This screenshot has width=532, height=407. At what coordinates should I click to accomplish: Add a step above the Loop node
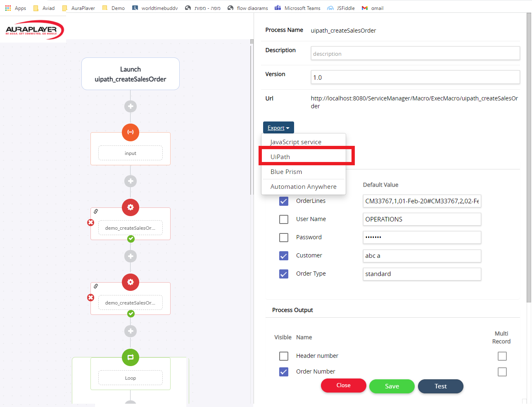[x=131, y=331]
